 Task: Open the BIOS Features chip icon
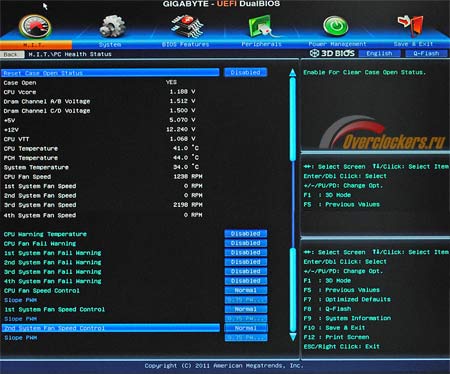click(187, 26)
